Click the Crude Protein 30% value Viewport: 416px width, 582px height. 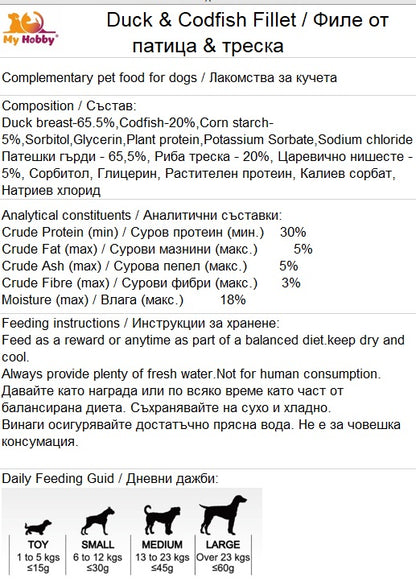click(x=293, y=232)
